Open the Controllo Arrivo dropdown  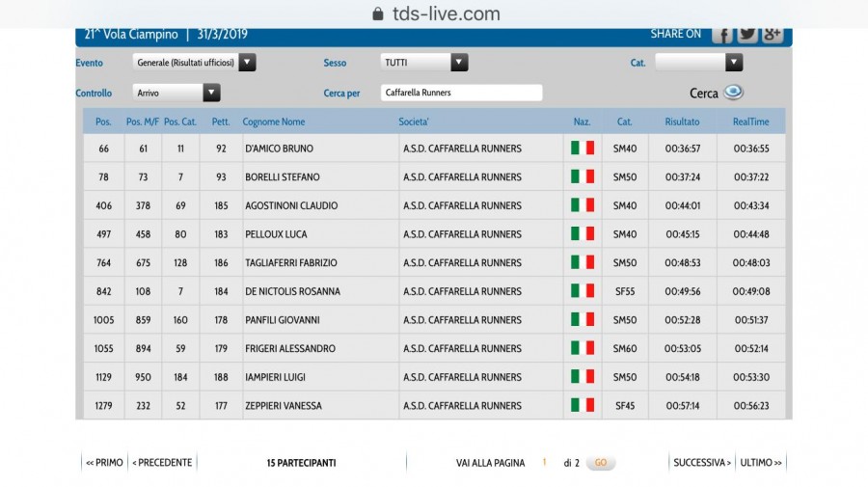tap(176, 93)
